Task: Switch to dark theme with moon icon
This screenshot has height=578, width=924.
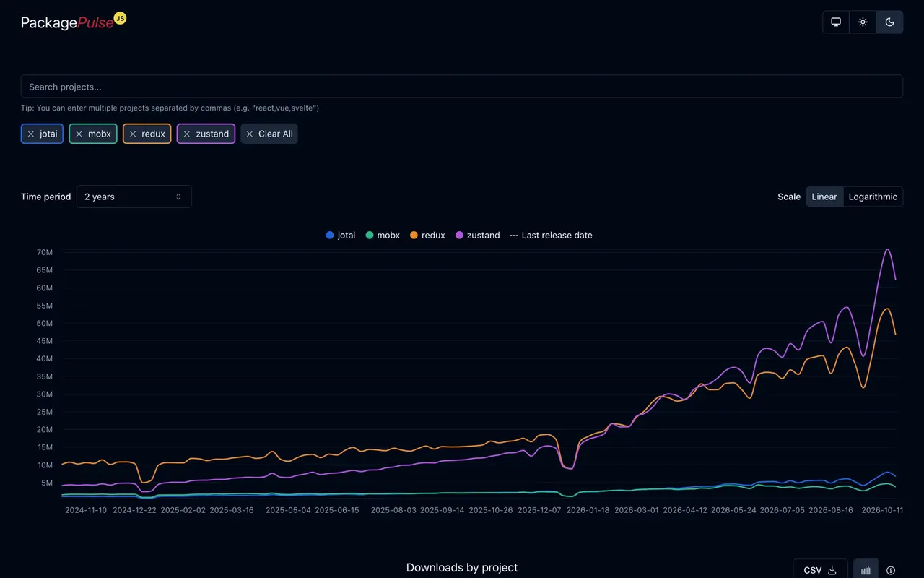Action: click(889, 22)
